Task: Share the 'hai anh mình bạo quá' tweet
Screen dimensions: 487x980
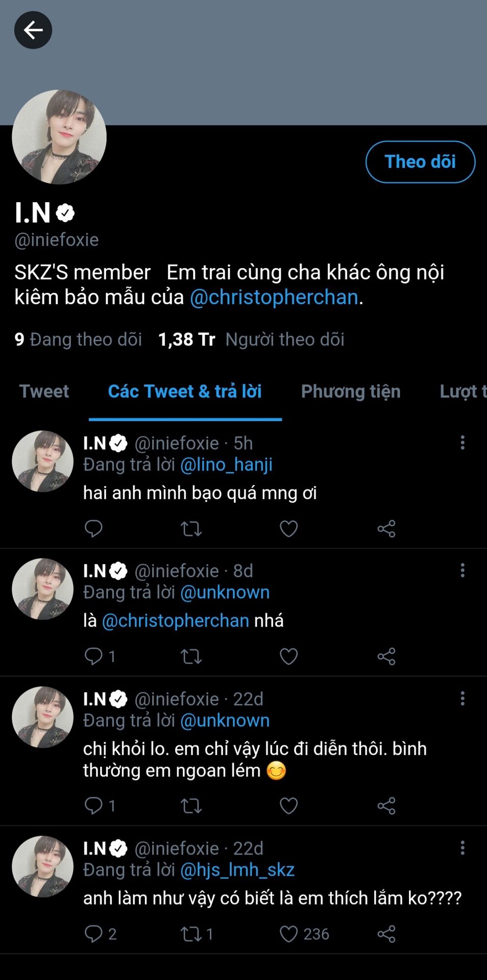Action: click(386, 528)
